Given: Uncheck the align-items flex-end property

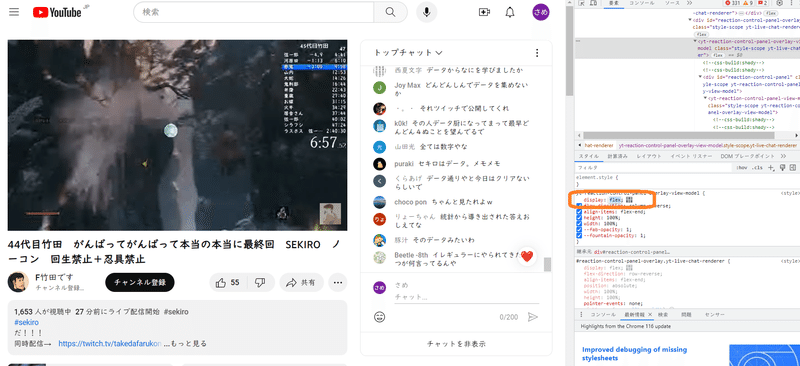Looking at the screenshot, I should [x=579, y=212].
